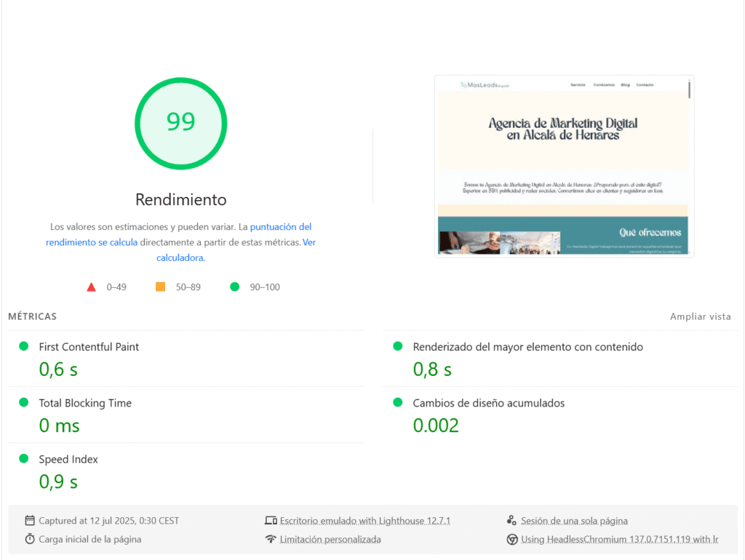
Task: Click the Wi-Fi throttling icon near 'Limitación personalizada'
Action: (x=271, y=540)
